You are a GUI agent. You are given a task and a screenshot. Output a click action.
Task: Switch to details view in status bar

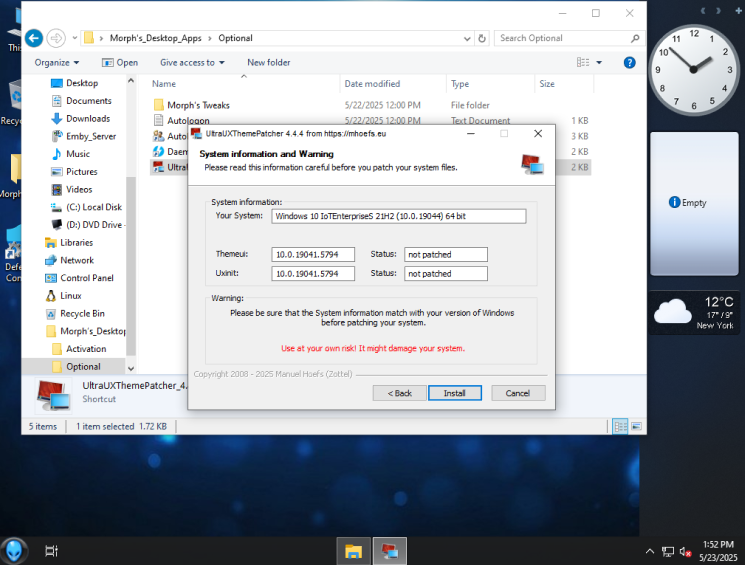click(x=620, y=426)
